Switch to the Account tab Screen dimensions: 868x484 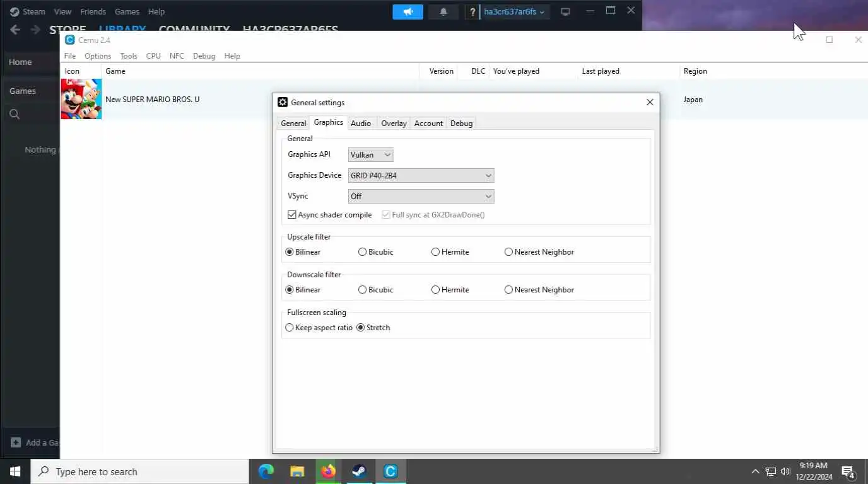click(x=428, y=124)
